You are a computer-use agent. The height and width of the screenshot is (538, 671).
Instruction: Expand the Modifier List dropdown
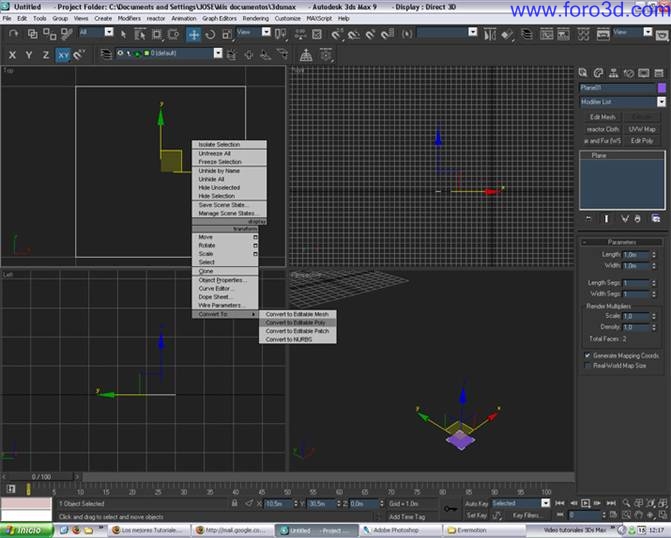tap(661, 102)
